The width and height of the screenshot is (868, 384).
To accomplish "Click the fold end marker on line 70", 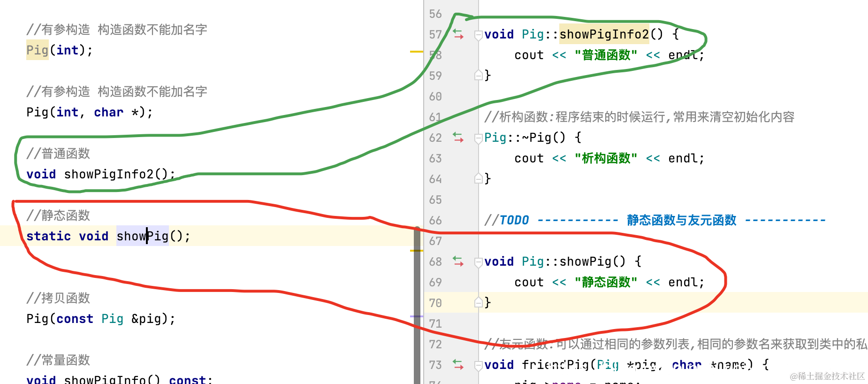I will pos(478,302).
